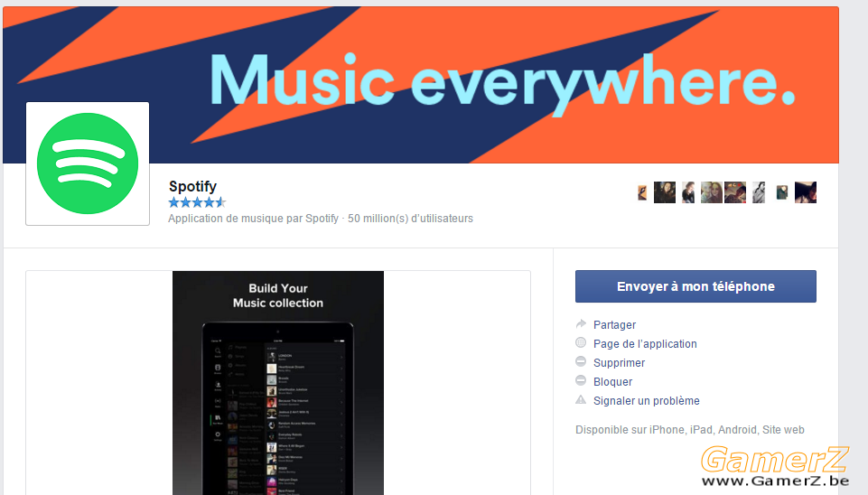Click the green Spotify logo icon
Image resolution: width=868 pixels, height=495 pixels.
[x=88, y=163]
